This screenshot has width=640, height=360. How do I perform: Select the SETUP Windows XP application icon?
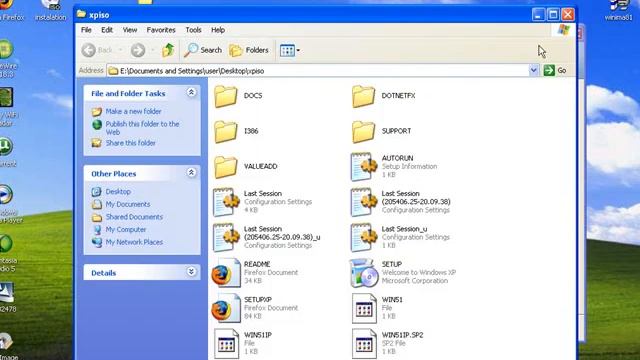[363, 273]
